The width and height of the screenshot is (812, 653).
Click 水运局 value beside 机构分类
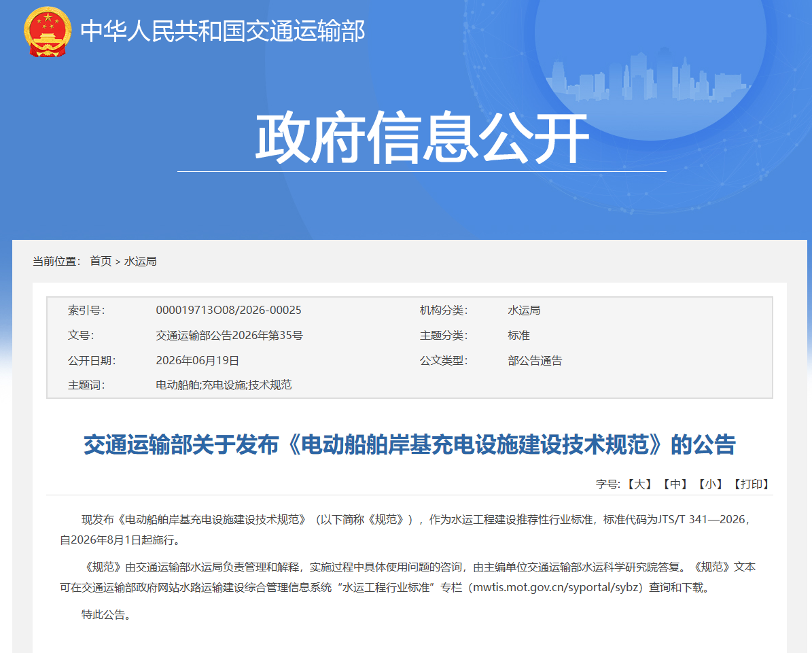click(x=524, y=310)
